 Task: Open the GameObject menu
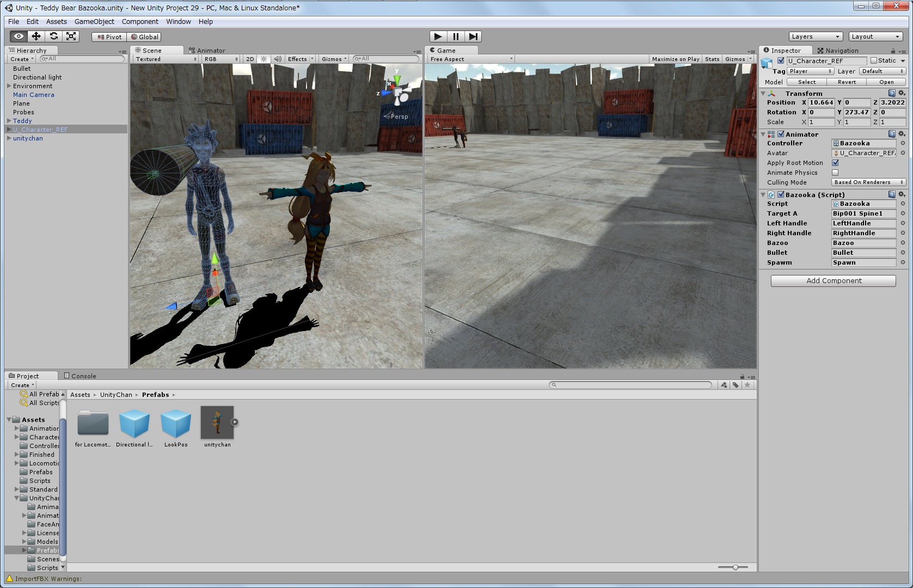pyautogui.click(x=94, y=22)
